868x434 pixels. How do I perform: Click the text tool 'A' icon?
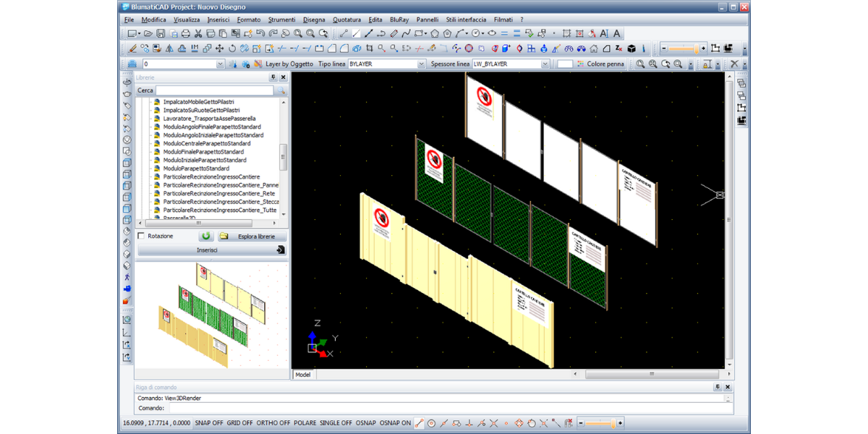tap(616, 33)
